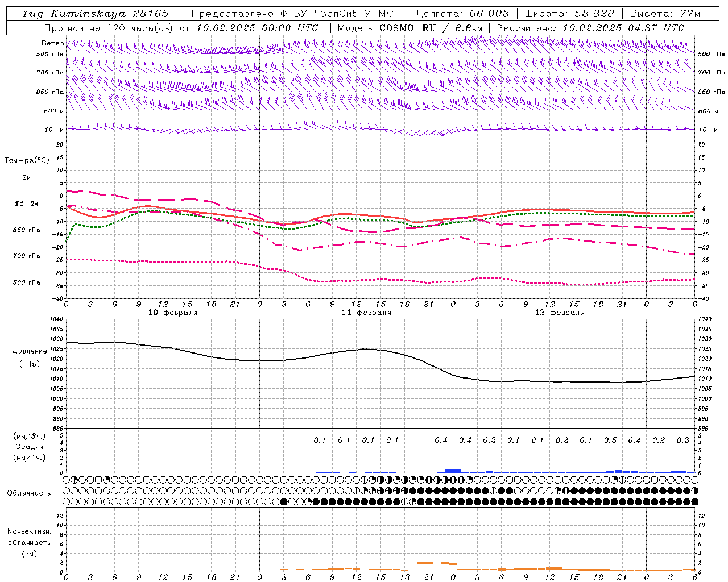Image resolution: width=728 pixels, height=582 pixels.
Task: Click the (мм/1ч.) precipitation unit label
Action: click(x=30, y=458)
